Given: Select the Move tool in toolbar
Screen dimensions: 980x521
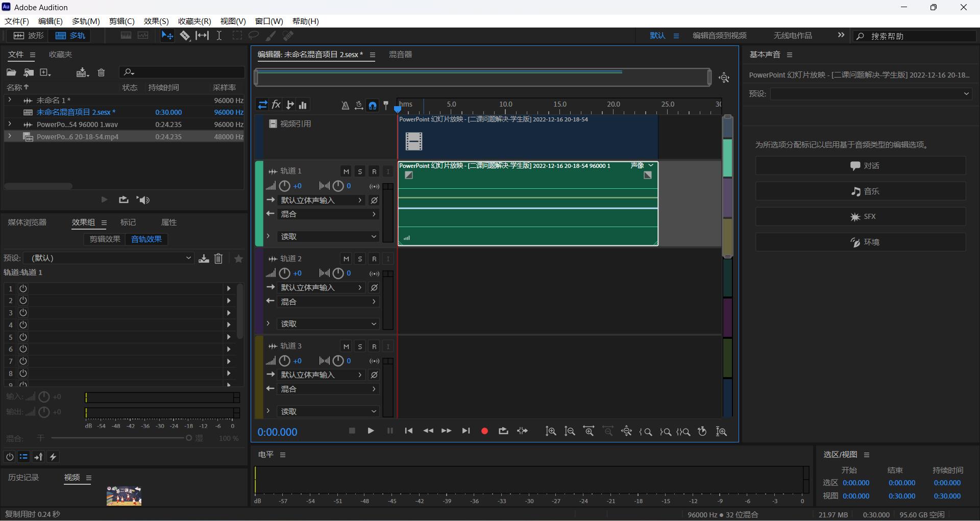Looking at the screenshot, I should (167, 36).
